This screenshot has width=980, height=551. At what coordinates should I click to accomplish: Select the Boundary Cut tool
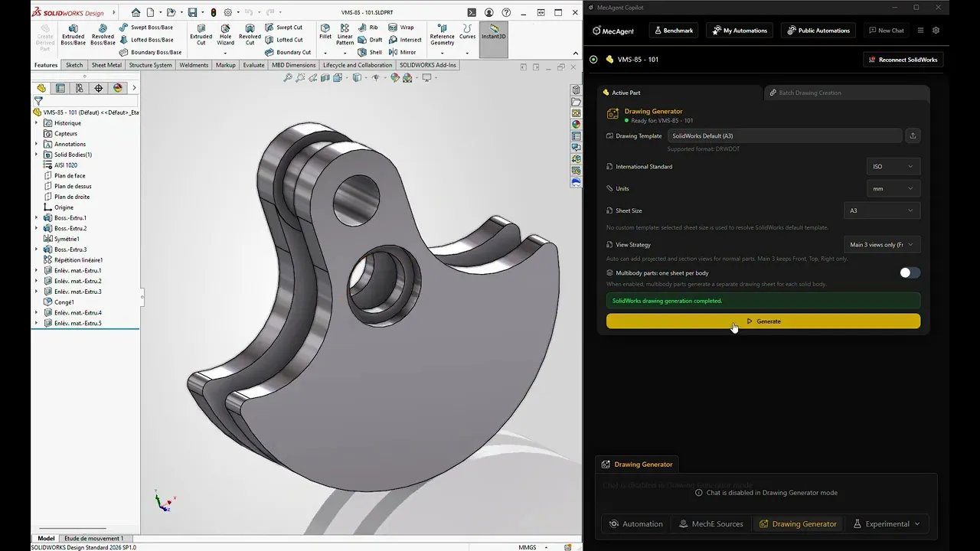[x=288, y=52]
